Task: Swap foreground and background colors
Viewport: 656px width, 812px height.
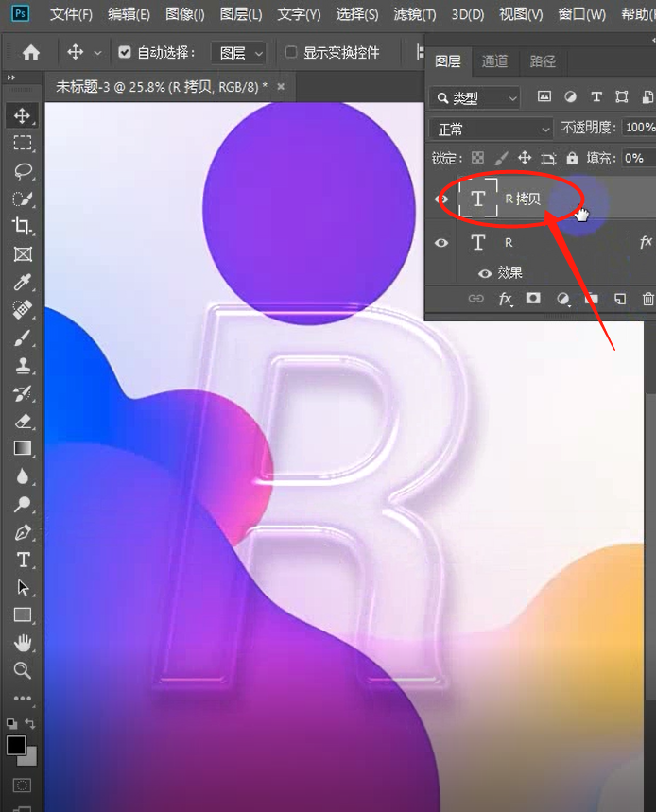Action: 30,723
